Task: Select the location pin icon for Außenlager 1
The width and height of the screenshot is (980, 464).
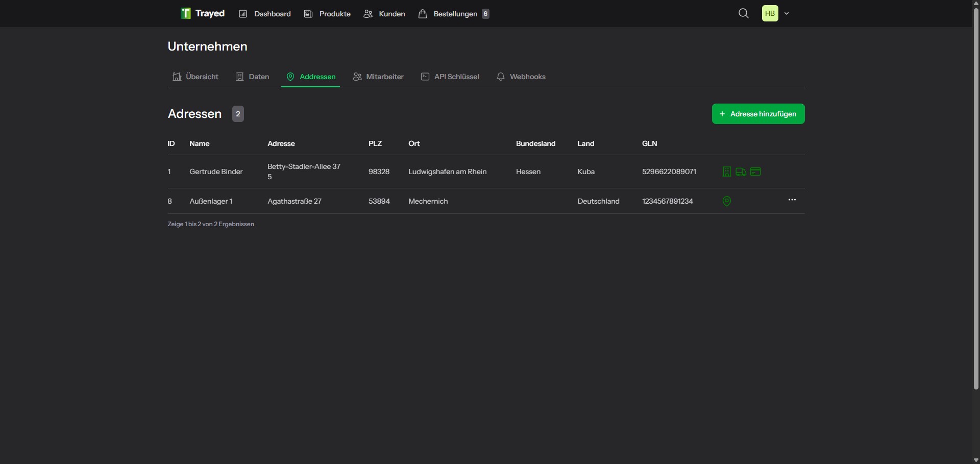Action: point(726,201)
